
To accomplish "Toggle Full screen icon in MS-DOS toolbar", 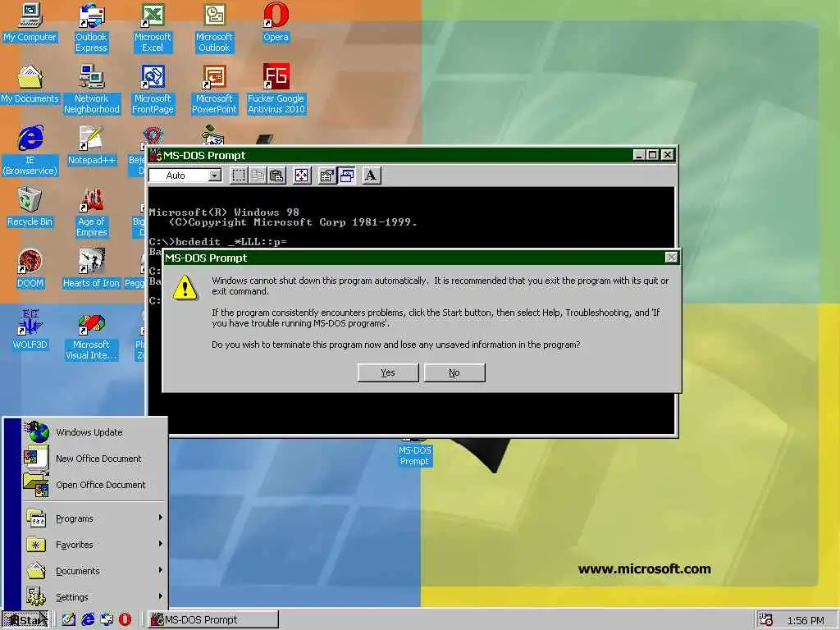I will click(302, 176).
